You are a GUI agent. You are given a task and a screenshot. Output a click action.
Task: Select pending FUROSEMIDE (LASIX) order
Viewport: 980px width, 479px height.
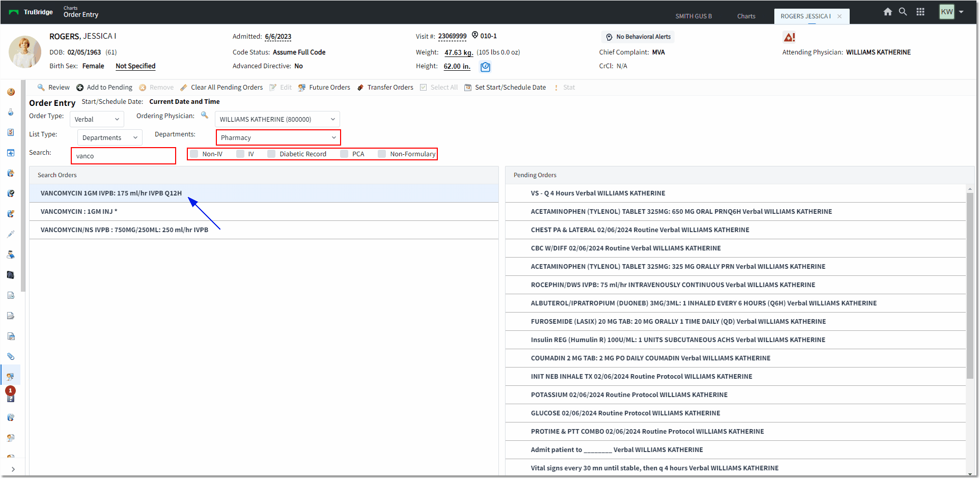(x=736, y=322)
